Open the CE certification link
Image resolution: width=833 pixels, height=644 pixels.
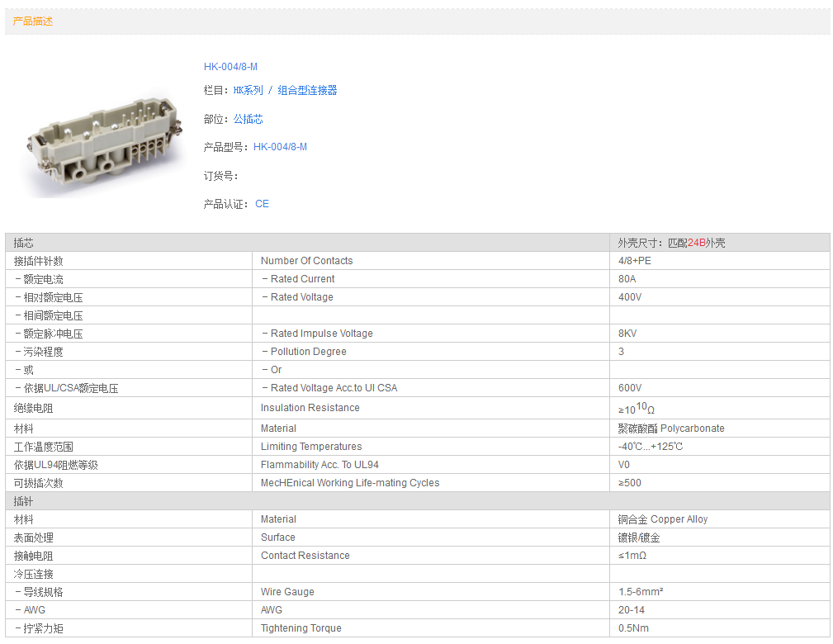[x=262, y=204]
